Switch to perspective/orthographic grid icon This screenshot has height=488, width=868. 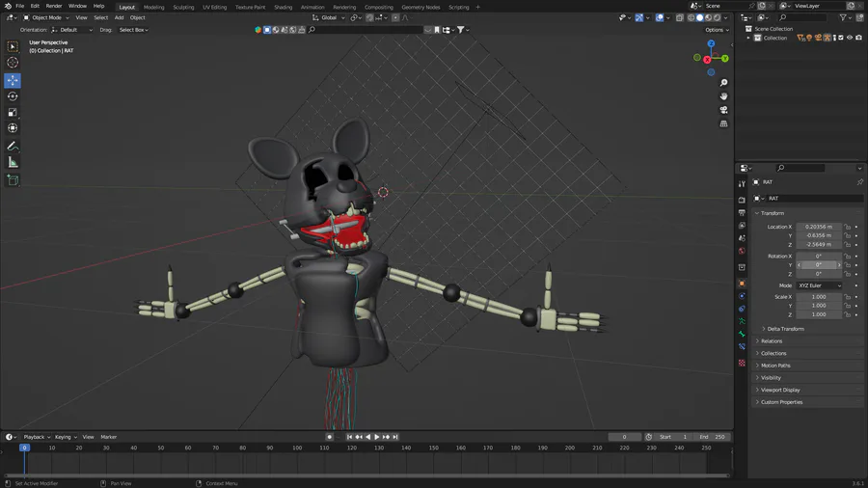tap(723, 123)
